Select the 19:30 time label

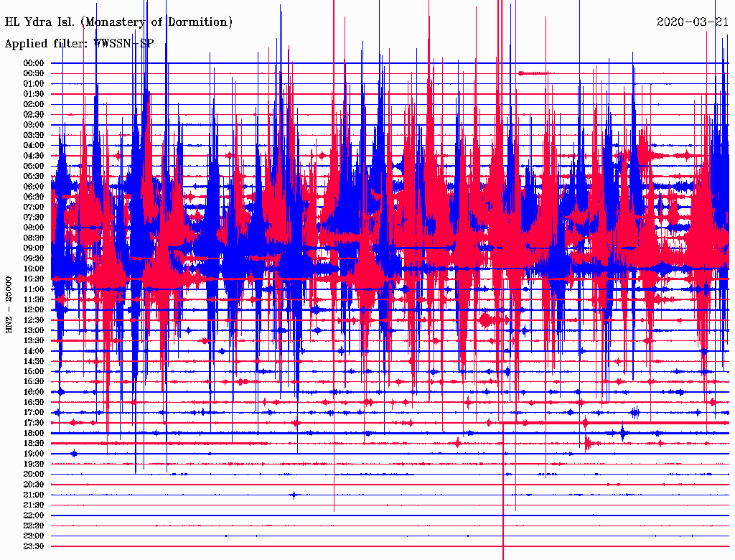[x=34, y=464]
